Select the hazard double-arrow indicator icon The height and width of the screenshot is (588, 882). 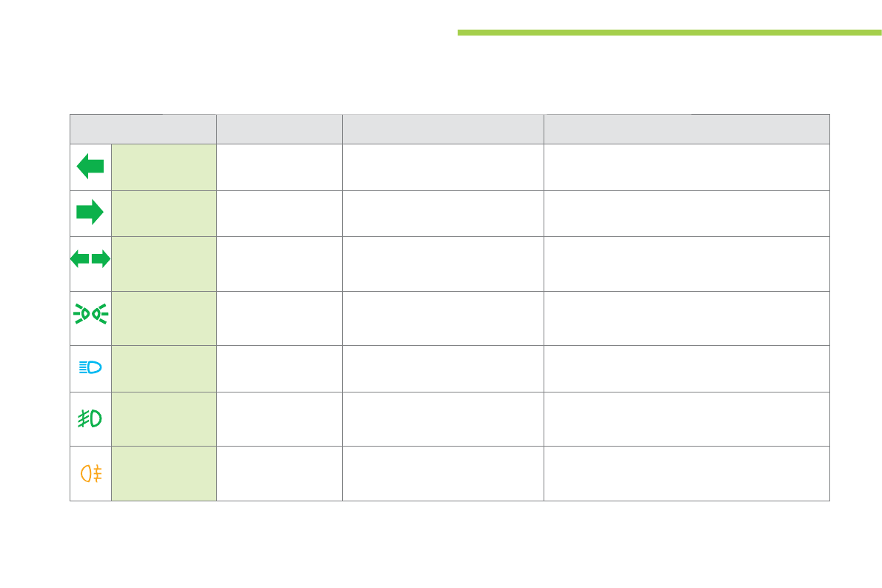coord(90,259)
